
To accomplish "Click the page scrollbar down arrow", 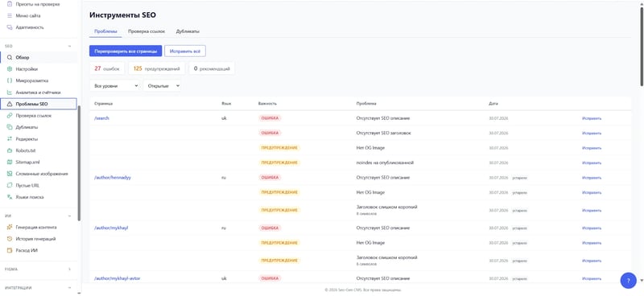I will pyautogui.click(x=642, y=281).
